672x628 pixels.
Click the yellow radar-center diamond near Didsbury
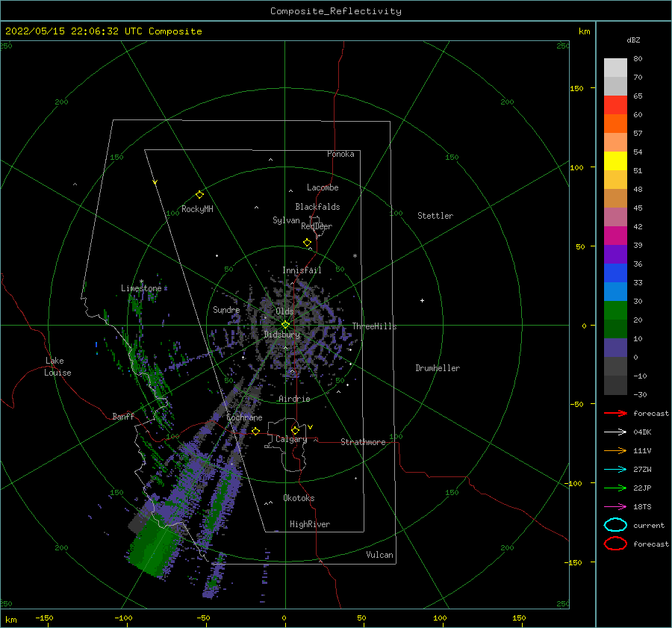point(285,325)
